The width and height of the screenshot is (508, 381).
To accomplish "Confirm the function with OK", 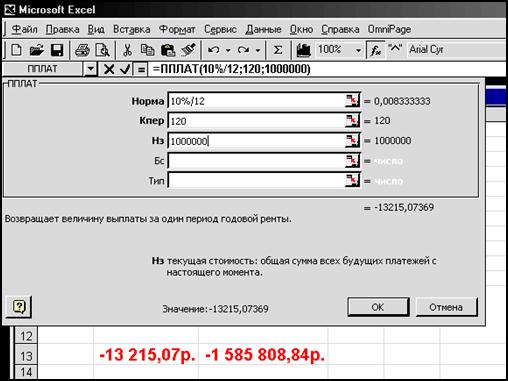I will click(x=378, y=307).
